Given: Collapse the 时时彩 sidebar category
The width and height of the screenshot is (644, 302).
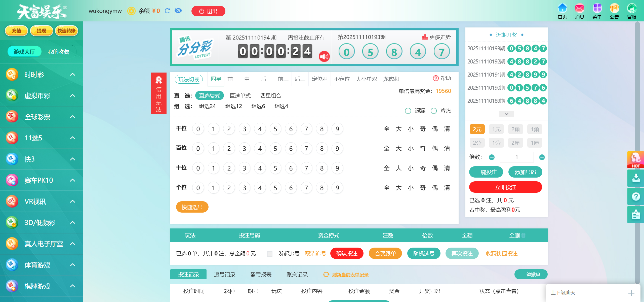Looking at the screenshot, I should click(72, 75).
